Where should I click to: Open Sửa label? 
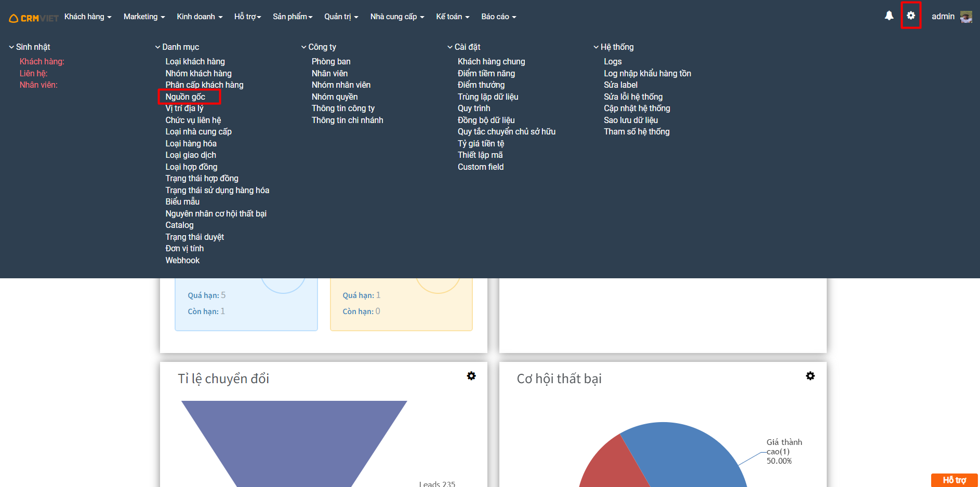coord(620,85)
